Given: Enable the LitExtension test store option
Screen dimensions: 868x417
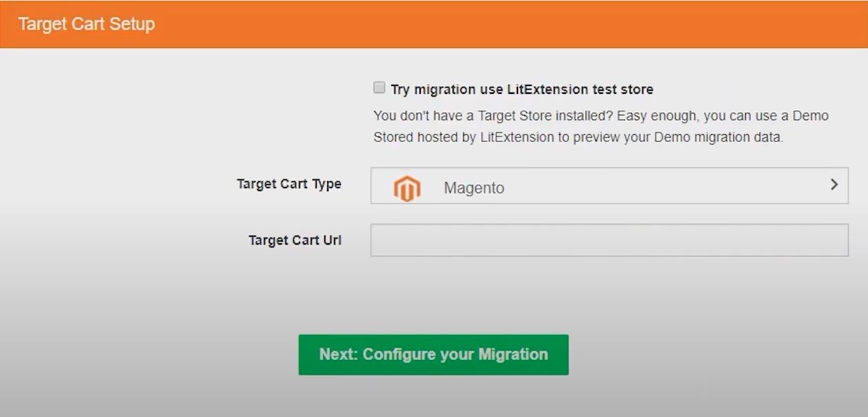Looking at the screenshot, I should pyautogui.click(x=378, y=87).
